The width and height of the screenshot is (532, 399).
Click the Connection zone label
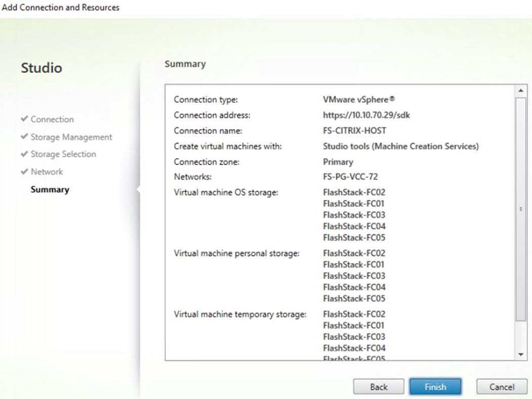click(x=207, y=162)
